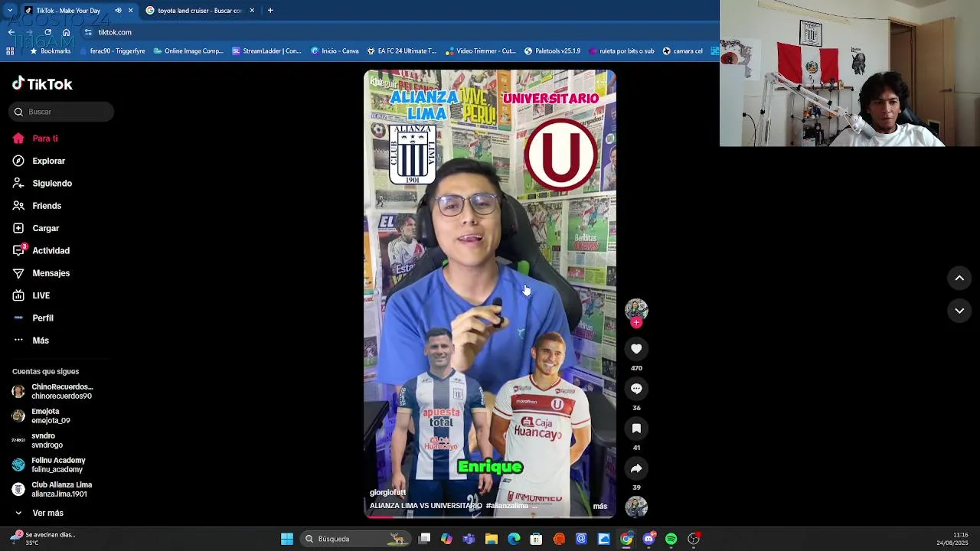Expand caption with más link
Image resolution: width=980 pixels, height=551 pixels.
pos(600,507)
